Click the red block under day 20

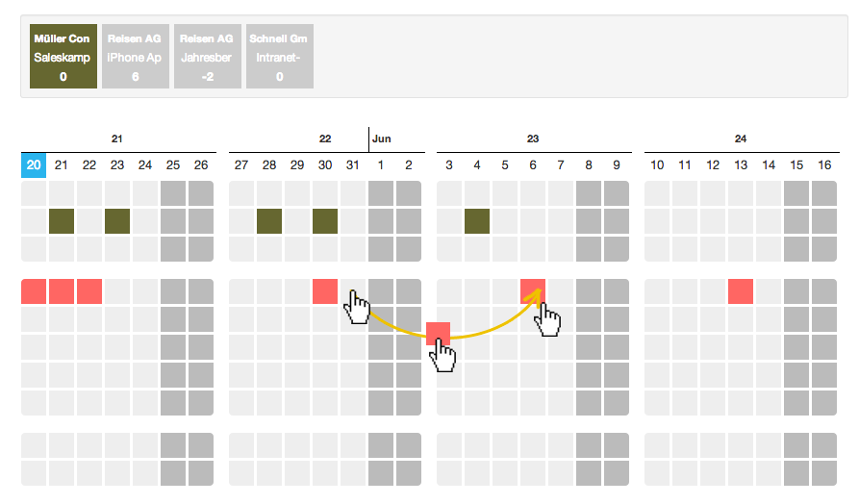tap(34, 291)
